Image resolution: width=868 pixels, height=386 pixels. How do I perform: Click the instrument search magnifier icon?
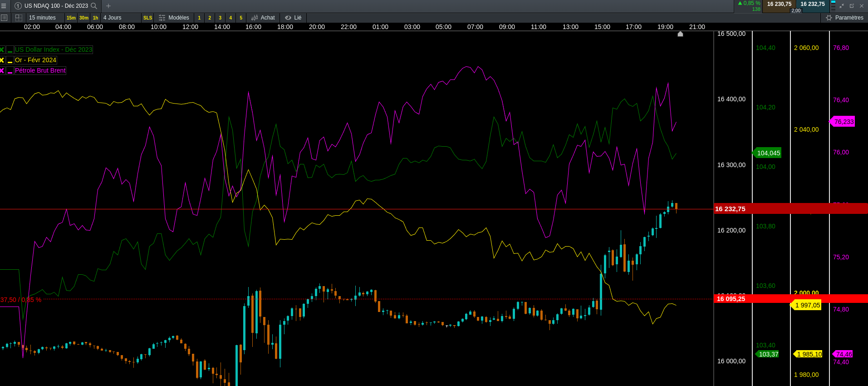(x=94, y=6)
